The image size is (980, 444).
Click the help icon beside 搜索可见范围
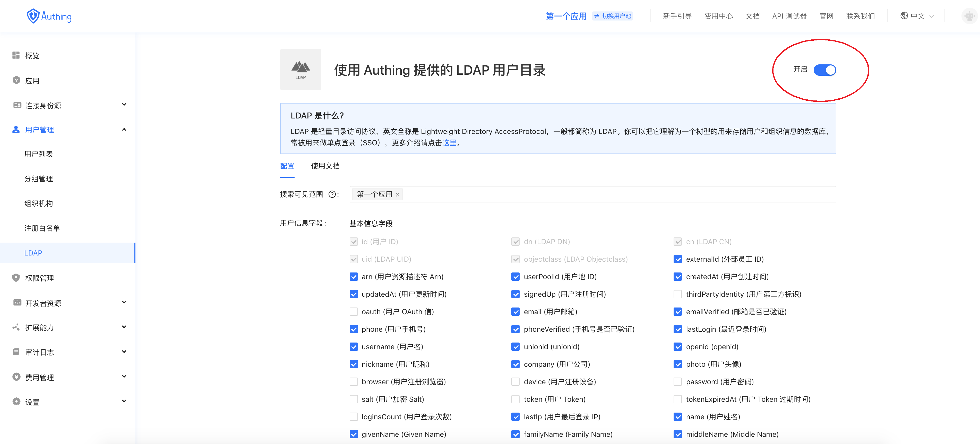point(332,194)
